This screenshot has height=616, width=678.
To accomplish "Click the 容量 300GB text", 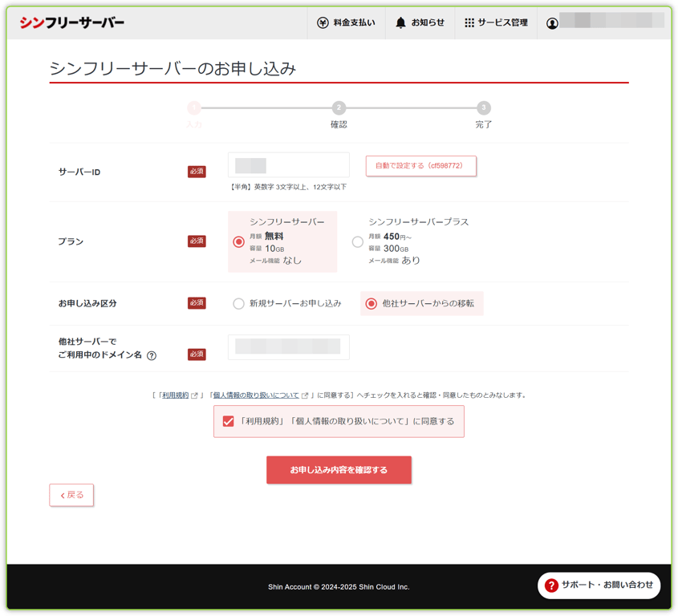I will [388, 249].
